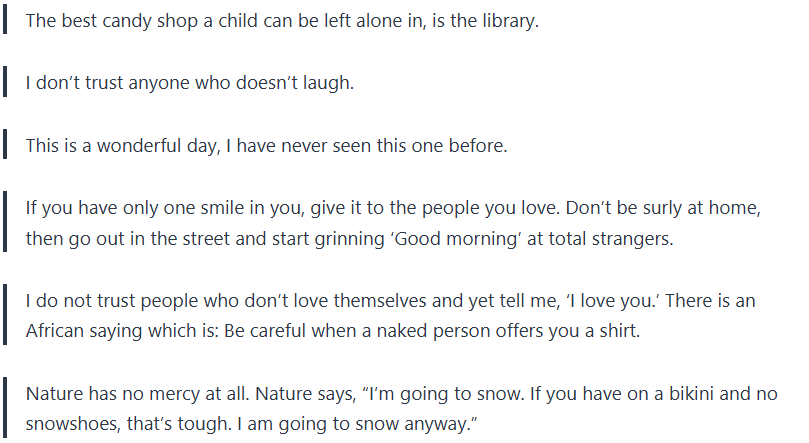
Task: Click the line starting "snowshoes, that's tough"
Action: (x=250, y=426)
